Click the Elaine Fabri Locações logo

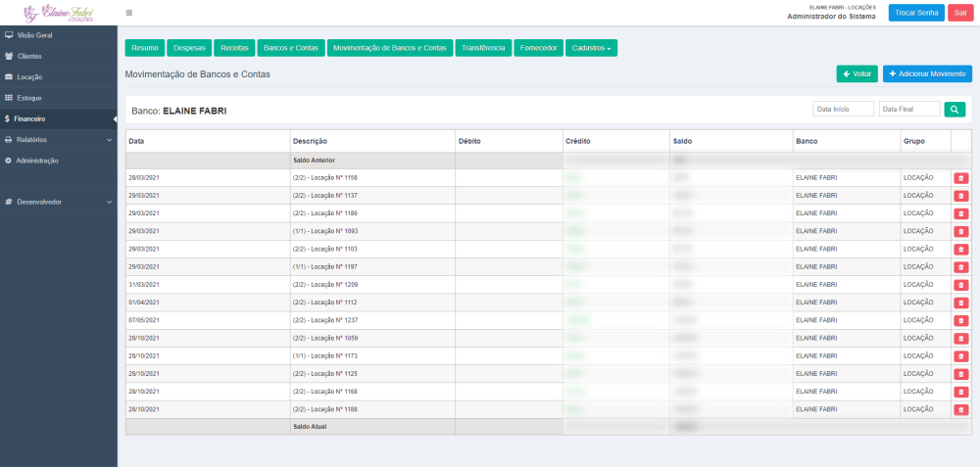coord(58,13)
